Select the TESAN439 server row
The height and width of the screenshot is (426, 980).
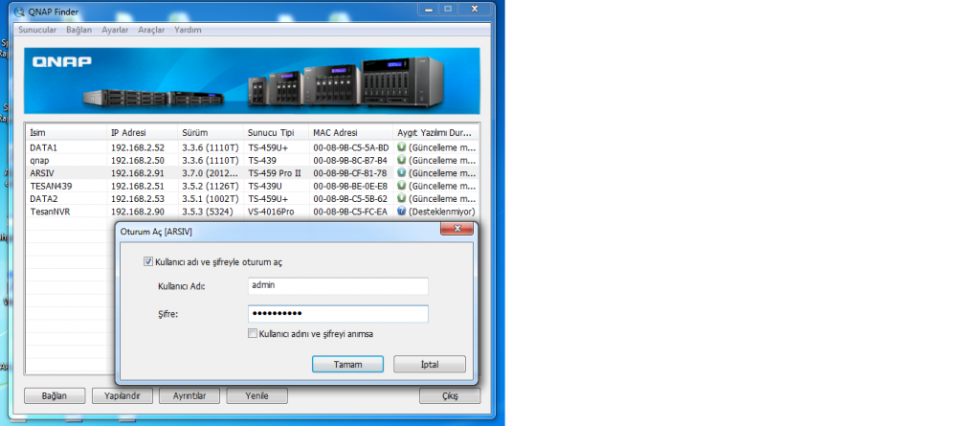253,186
